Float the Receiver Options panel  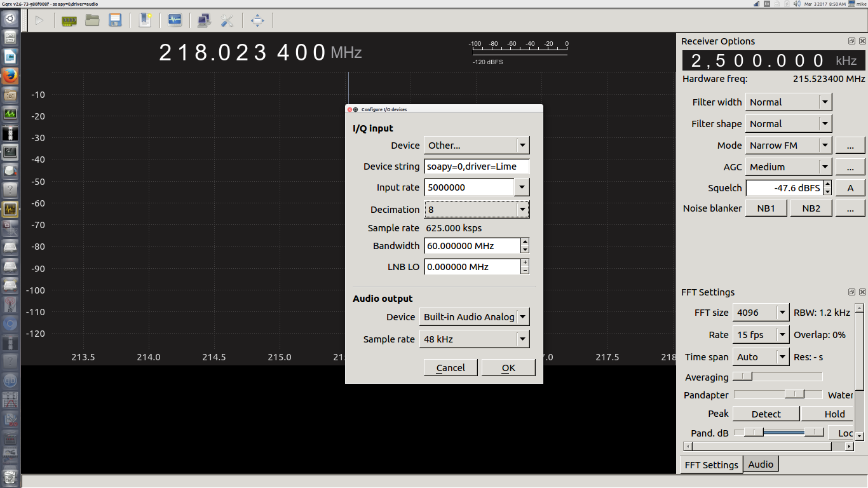(851, 41)
